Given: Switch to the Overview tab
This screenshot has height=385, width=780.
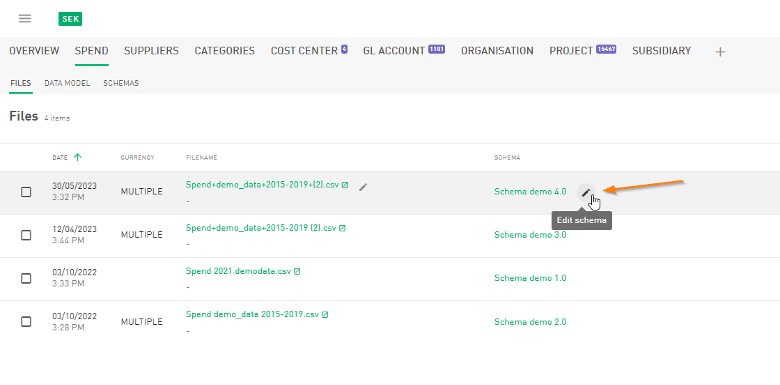Looking at the screenshot, I should coord(34,51).
